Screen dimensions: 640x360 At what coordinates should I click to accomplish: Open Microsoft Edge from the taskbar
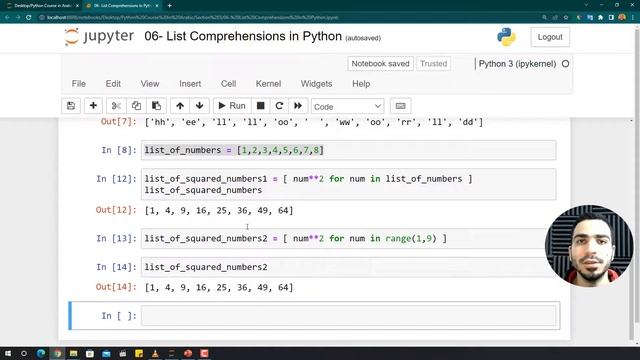pyautogui.click(x=41, y=353)
